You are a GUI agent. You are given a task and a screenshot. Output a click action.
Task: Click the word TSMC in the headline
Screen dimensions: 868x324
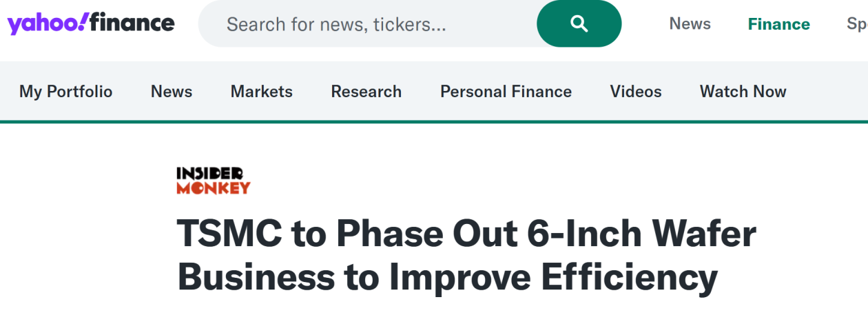pos(228,234)
